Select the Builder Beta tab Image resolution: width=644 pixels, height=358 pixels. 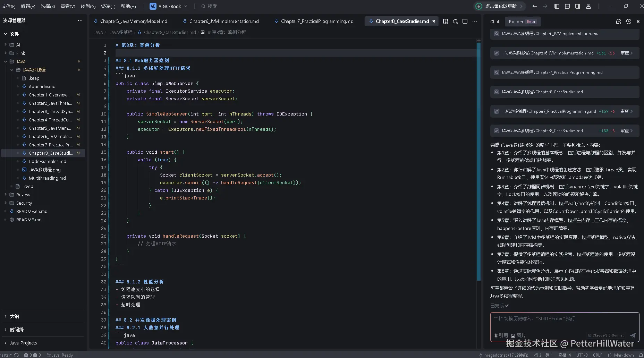point(522,22)
